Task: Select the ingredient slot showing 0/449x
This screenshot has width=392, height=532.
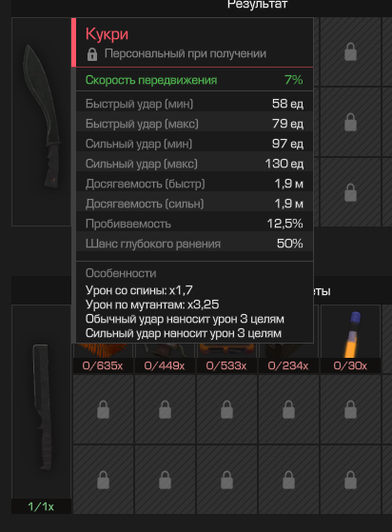Action: click(165, 358)
